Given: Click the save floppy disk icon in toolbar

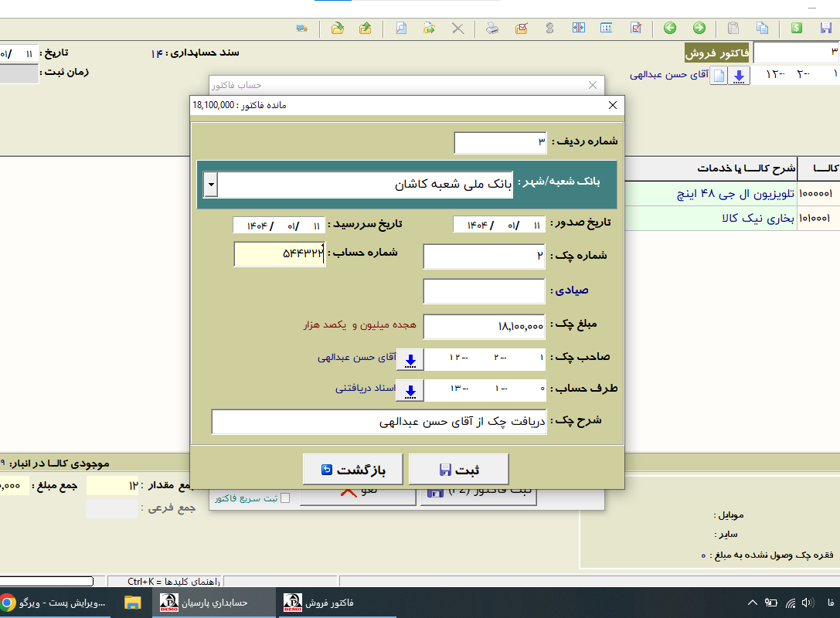Looking at the screenshot, I should click(825, 29).
